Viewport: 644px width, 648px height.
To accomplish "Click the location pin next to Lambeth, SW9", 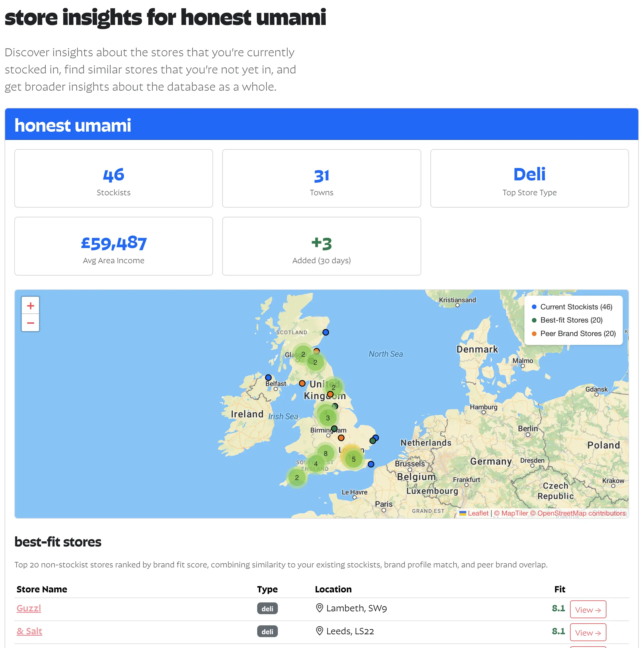I will click(319, 608).
